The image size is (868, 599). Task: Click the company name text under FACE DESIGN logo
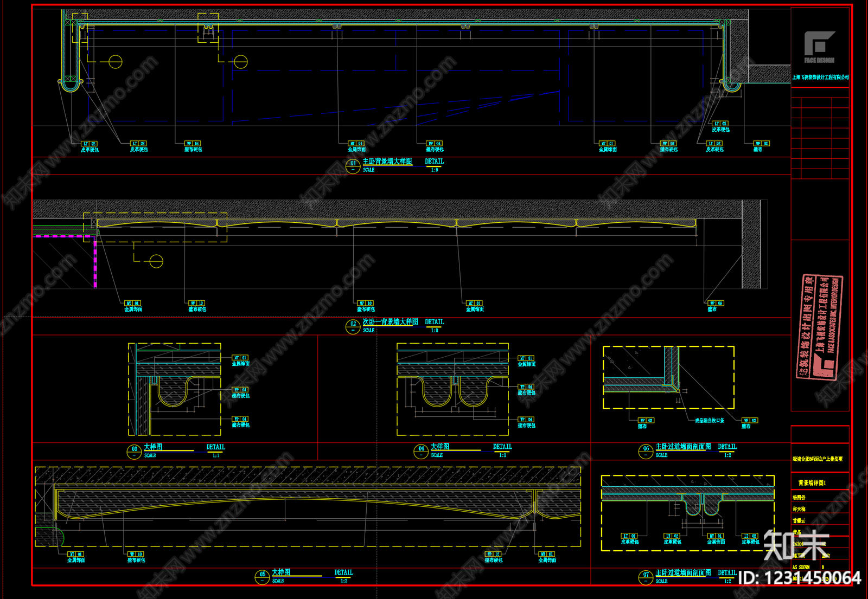pyautogui.click(x=820, y=78)
